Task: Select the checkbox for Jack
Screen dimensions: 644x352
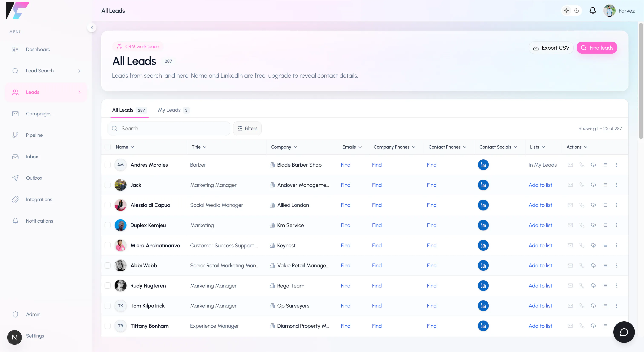Action: coord(108,185)
